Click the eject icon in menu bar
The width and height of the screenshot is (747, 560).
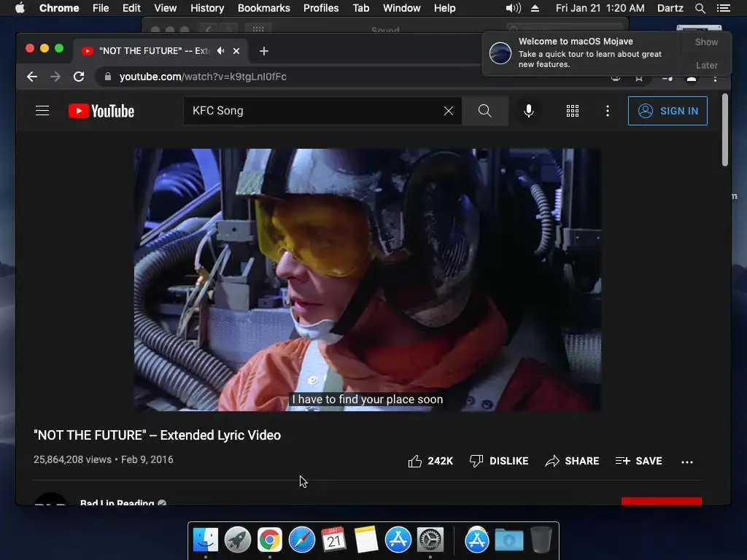[535, 8]
